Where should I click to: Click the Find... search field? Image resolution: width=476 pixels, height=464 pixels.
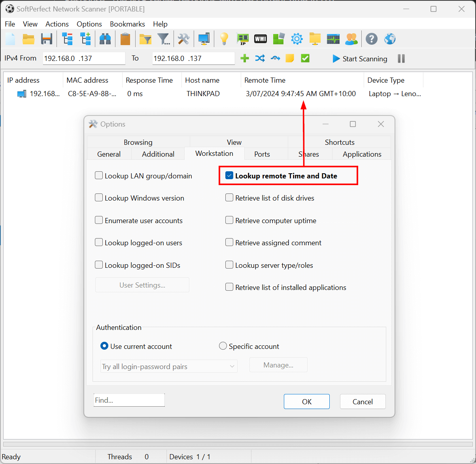(129, 400)
